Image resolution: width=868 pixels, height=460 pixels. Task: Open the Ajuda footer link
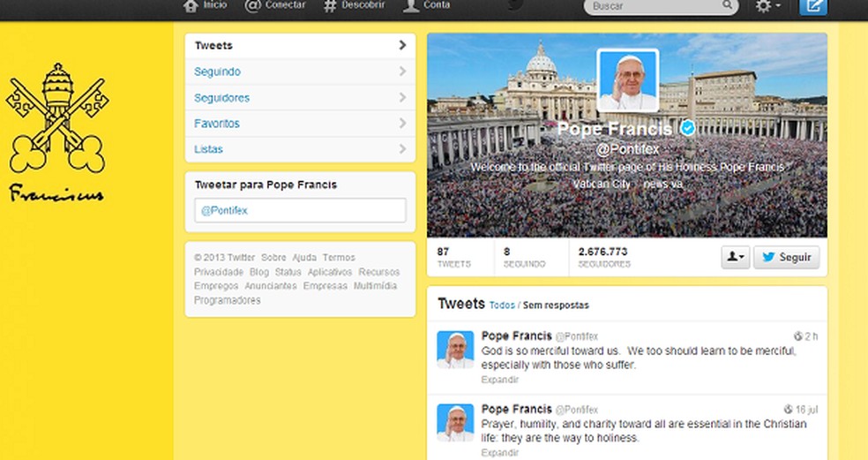[x=304, y=258]
